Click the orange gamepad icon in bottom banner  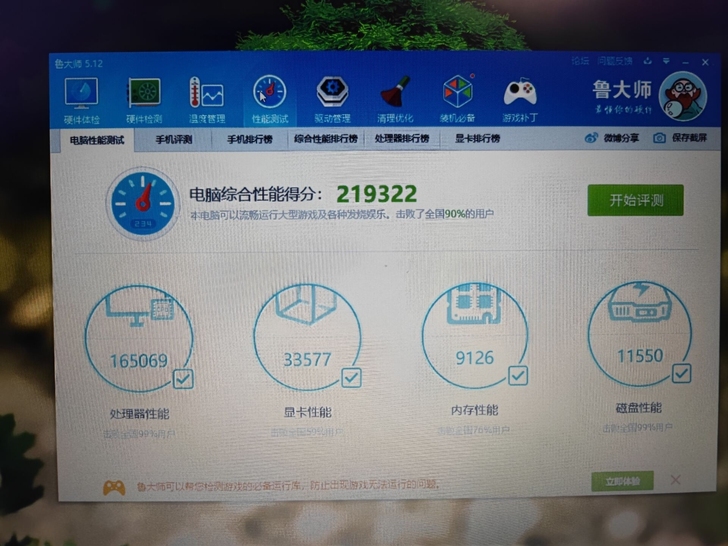click(x=114, y=487)
